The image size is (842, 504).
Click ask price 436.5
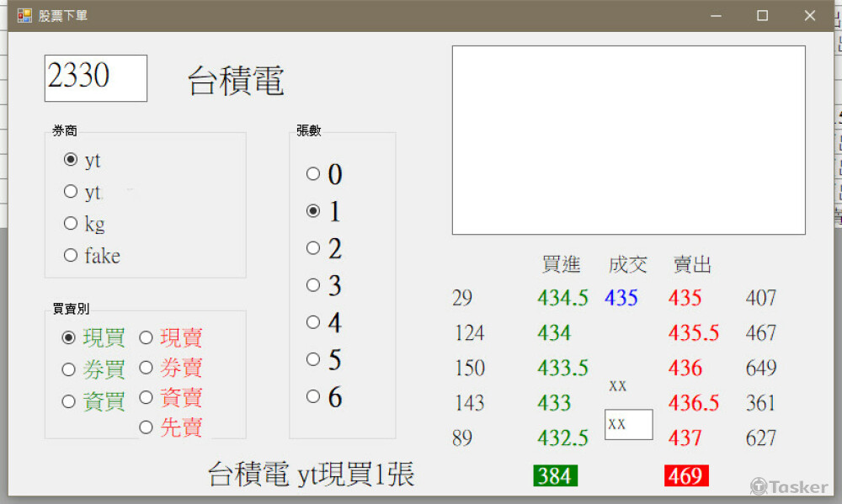tap(694, 402)
